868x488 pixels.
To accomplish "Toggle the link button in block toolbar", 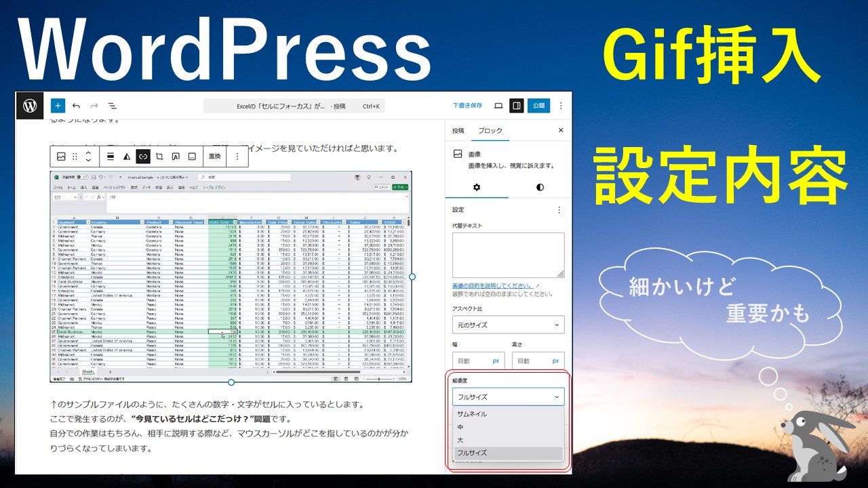I will [x=142, y=157].
